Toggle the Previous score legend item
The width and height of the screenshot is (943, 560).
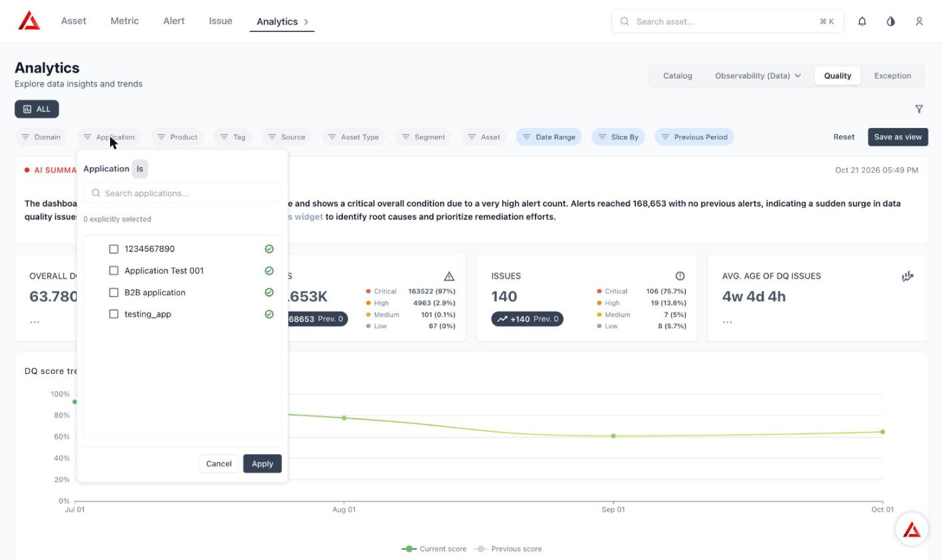coord(508,549)
